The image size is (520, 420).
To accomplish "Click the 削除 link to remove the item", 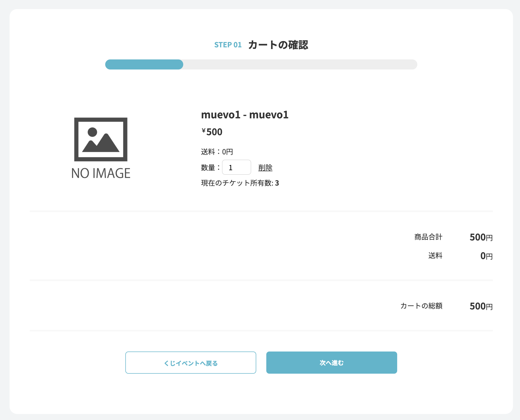I will [265, 167].
